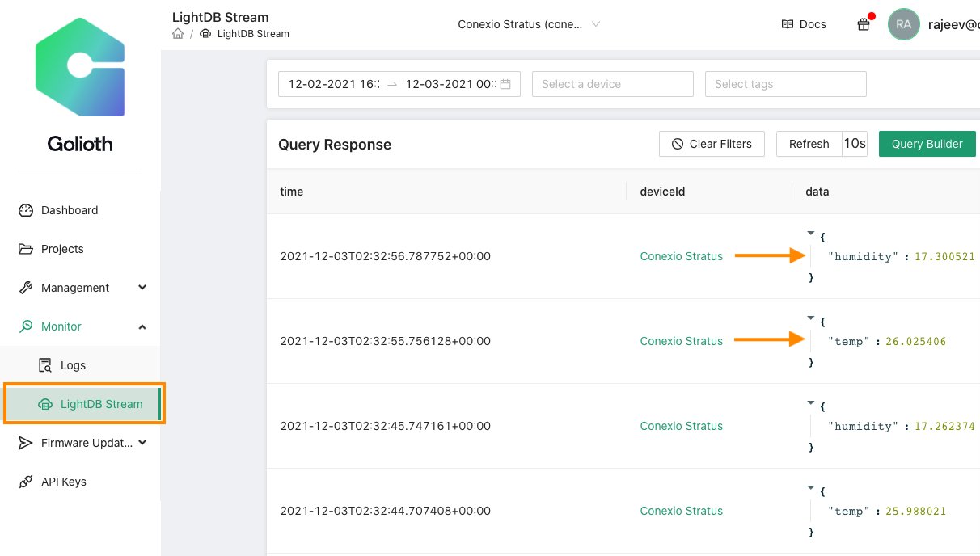Click the humidity value 17.262374

[944, 426]
